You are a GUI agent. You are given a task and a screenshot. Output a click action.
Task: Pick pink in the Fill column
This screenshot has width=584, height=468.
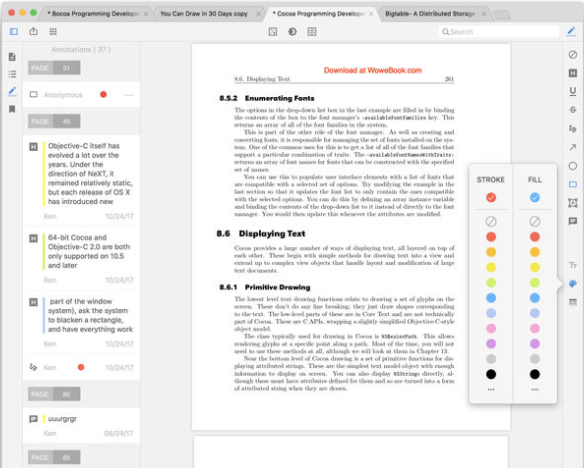click(534, 328)
